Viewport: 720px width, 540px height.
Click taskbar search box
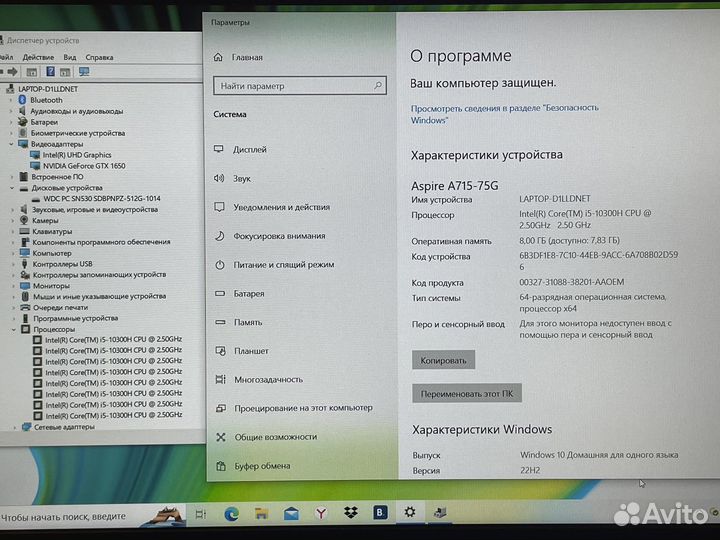92,517
